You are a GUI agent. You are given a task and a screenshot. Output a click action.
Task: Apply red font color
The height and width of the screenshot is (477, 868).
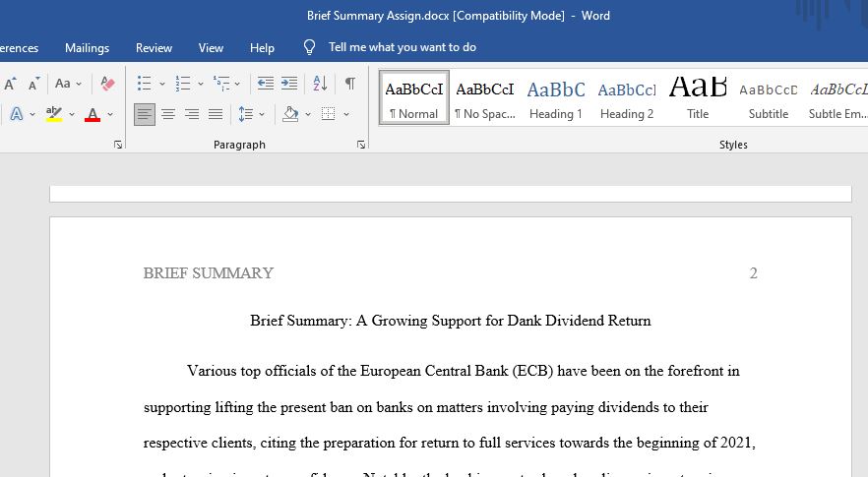tap(93, 114)
